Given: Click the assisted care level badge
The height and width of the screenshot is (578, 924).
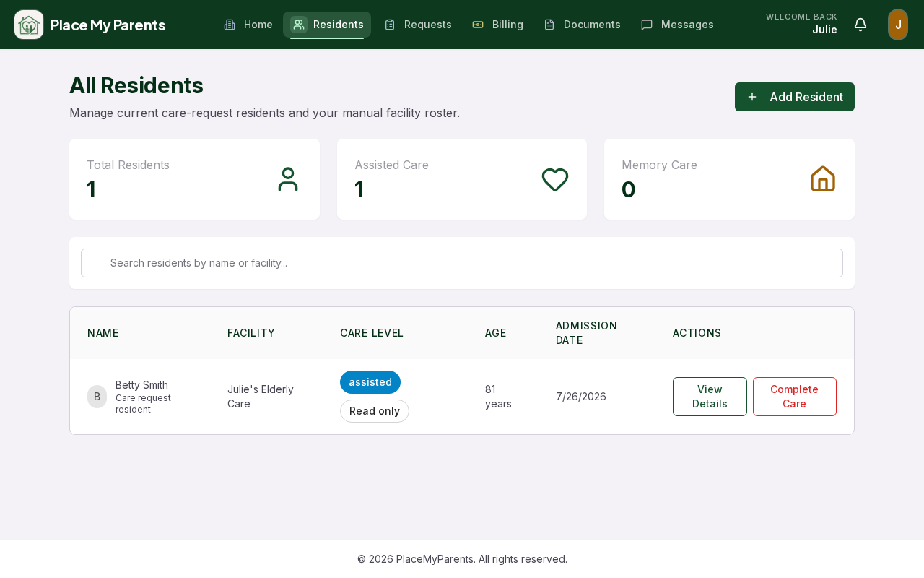Looking at the screenshot, I should point(370,382).
